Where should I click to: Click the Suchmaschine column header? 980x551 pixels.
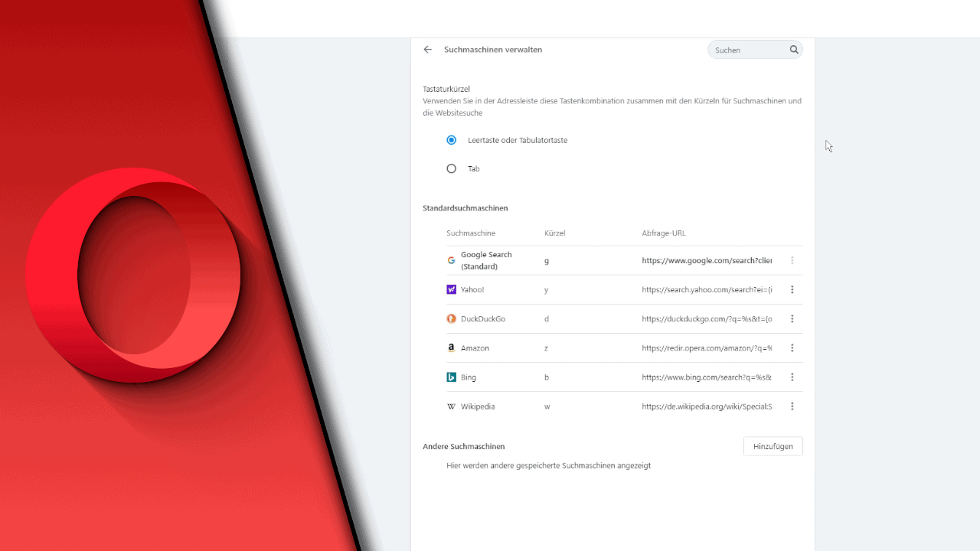pos(471,233)
